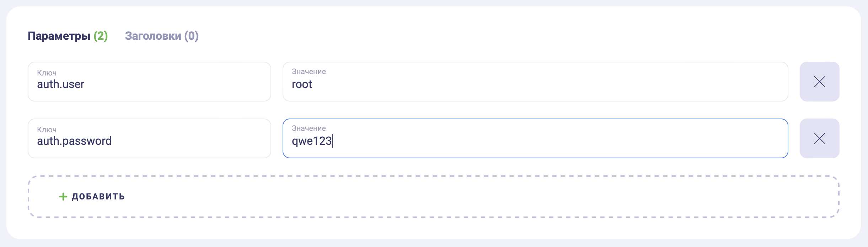Screen dimensions: 868x247
Task: Click inside the dashed add-parameter area
Action: point(434,197)
